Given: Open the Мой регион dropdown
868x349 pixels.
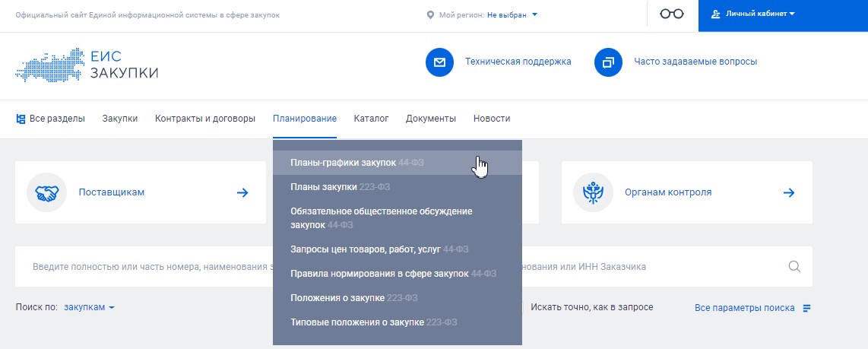Looking at the screenshot, I should coord(512,15).
